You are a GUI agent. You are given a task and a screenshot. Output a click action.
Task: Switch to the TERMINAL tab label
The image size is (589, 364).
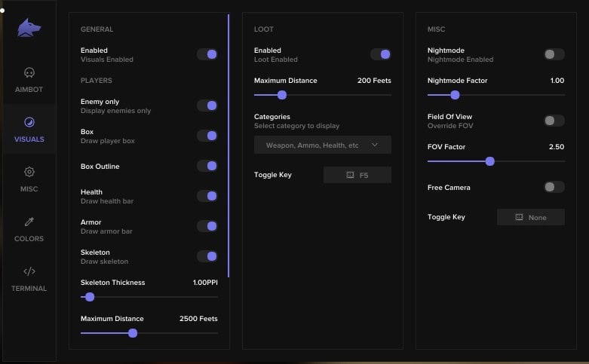[29, 289]
